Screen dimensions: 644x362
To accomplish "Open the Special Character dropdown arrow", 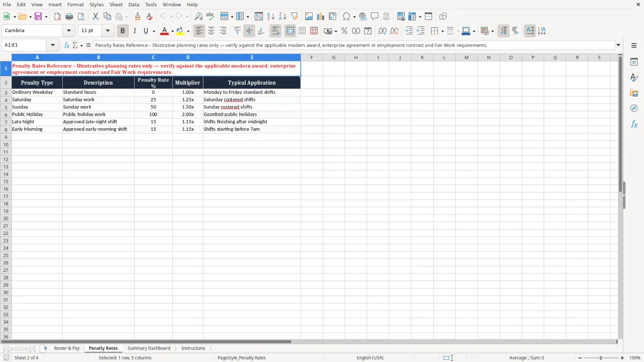I will [x=354, y=17].
